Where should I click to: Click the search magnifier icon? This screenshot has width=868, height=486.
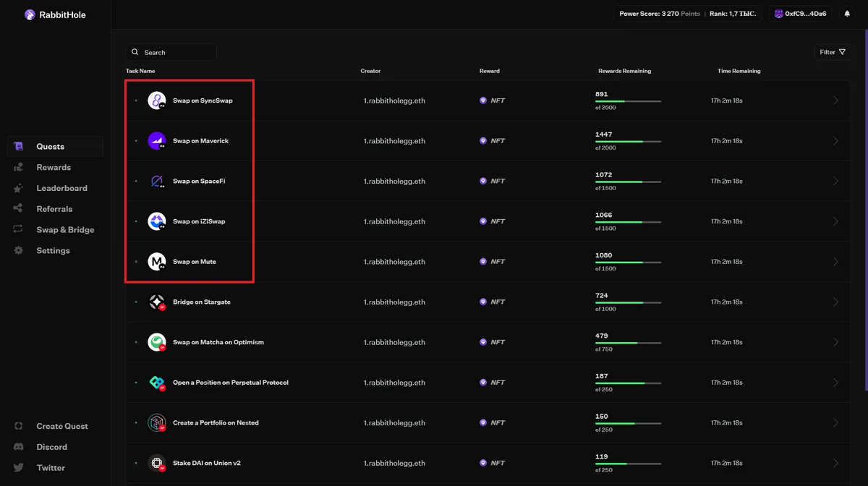click(x=135, y=52)
